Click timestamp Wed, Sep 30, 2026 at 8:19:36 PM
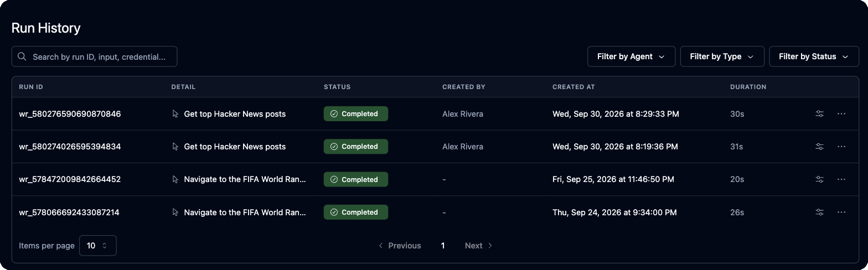Image resolution: width=868 pixels, height=270 pixels. [x=615, y=147]
